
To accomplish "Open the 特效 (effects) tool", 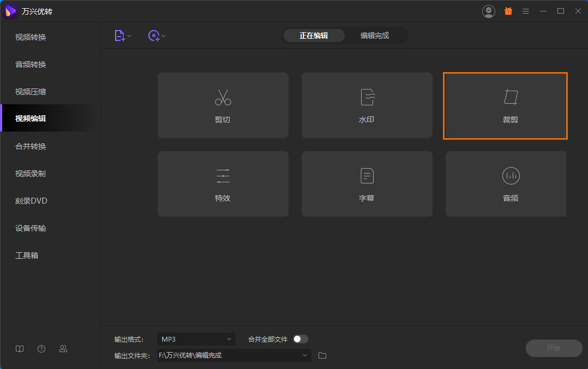I will pyautogui.click(x=223, y=184).
